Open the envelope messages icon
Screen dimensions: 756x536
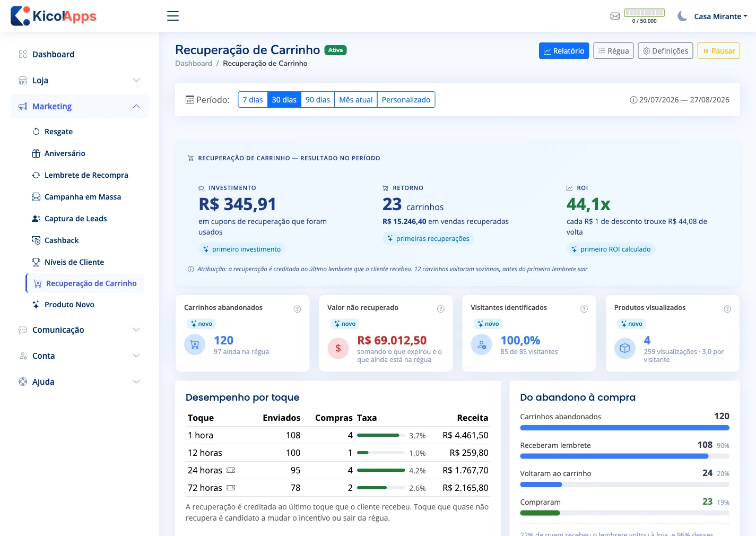pyautogui.click(x=615, y=16)
